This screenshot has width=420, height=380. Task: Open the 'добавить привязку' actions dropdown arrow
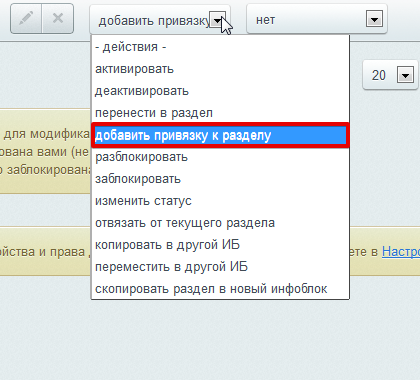[217, 20]
